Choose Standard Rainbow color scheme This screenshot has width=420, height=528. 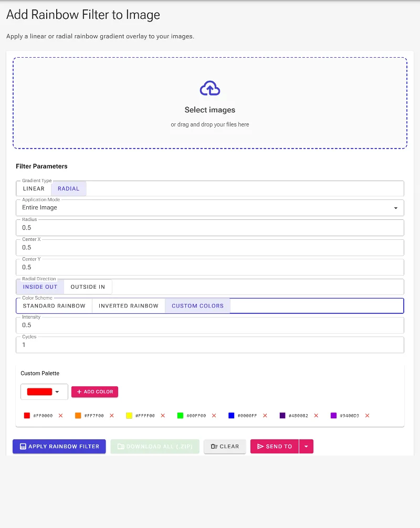click(54, 306)
